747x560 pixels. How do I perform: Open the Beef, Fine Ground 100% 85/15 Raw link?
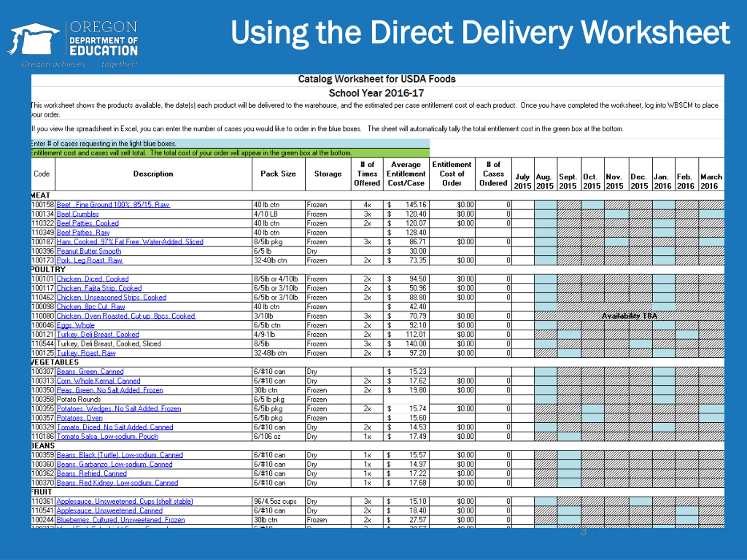click(x=113, y=204)
